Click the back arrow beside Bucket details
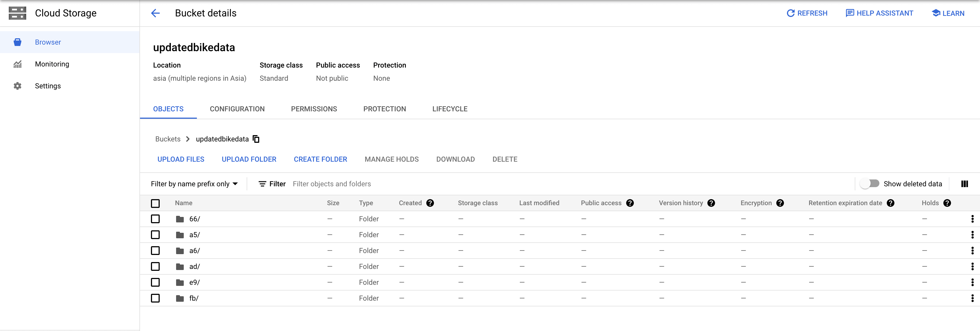This screenshot has width=980, height=331. (155, 13)
